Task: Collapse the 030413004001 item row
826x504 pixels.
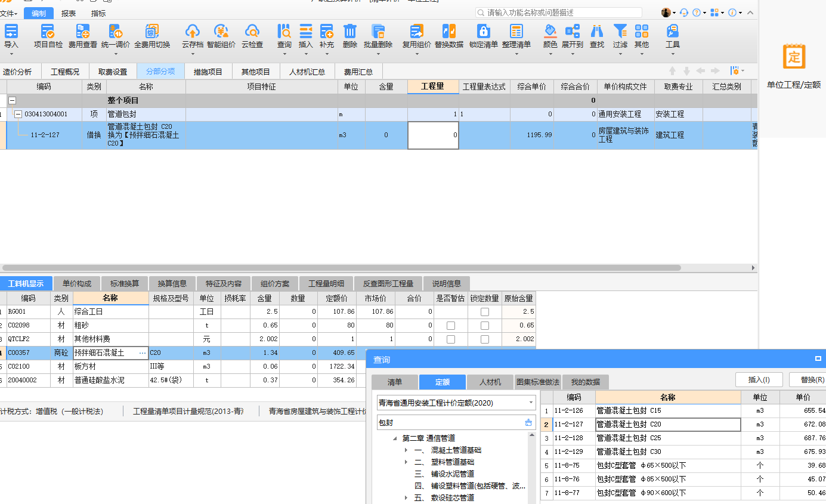Action: (x=18, y=114)
